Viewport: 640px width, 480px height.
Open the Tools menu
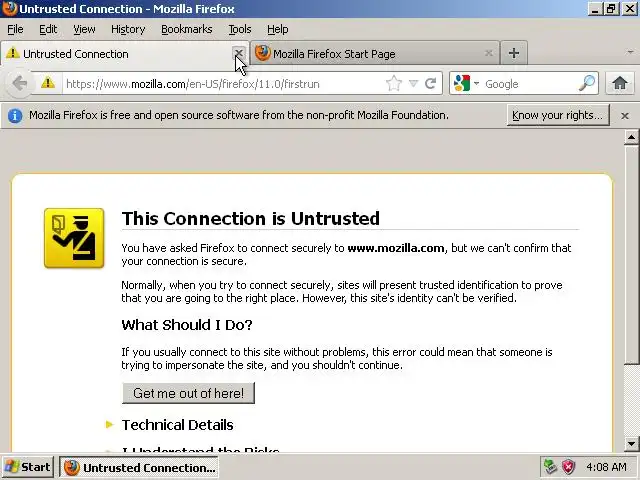tap(240, 29)
